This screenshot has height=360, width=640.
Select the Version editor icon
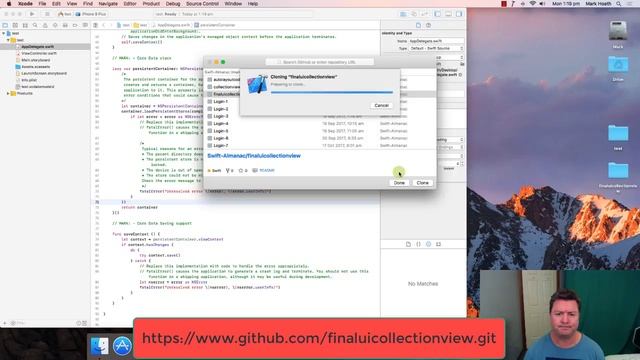tap(424, 14)
